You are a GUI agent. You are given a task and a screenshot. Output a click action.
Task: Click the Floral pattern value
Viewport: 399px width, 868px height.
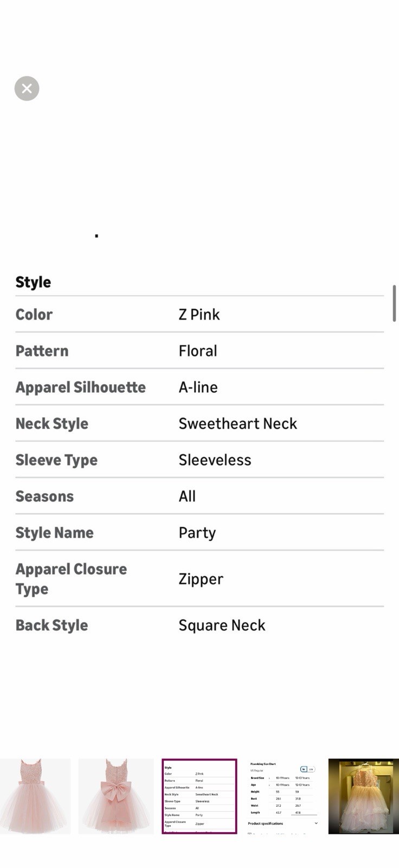click(198, 351)
